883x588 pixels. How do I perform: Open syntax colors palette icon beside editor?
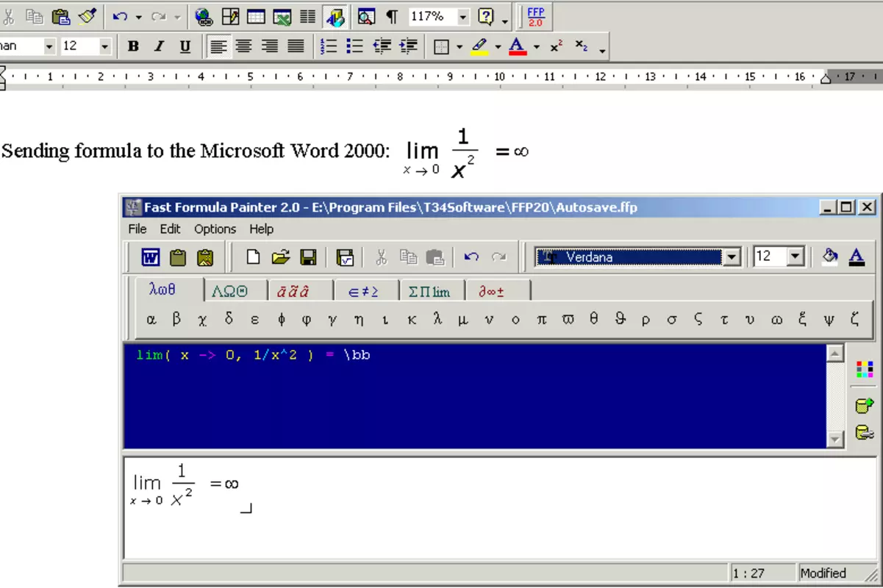point(865,370)
